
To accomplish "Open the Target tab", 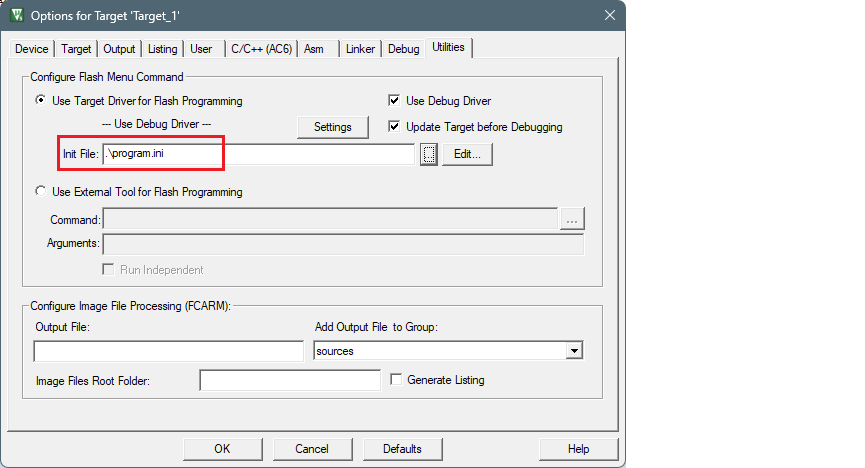I will click(x=76, y=49).
